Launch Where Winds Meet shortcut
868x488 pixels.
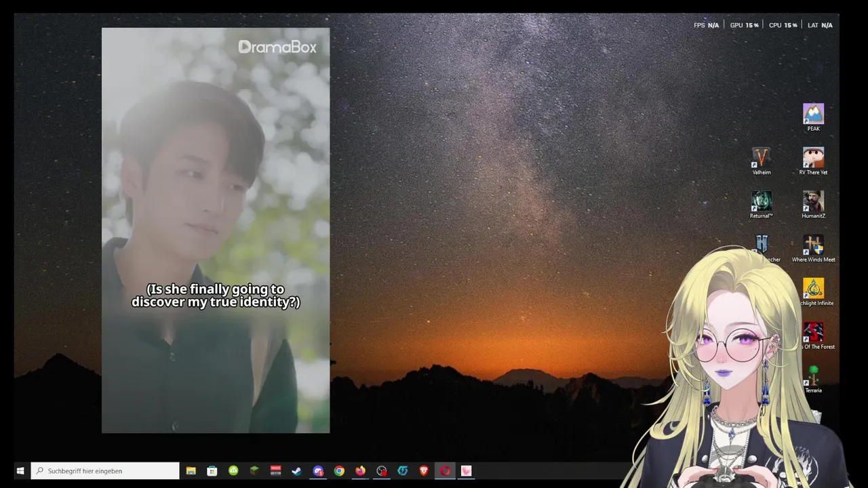[x=813, y=248]
